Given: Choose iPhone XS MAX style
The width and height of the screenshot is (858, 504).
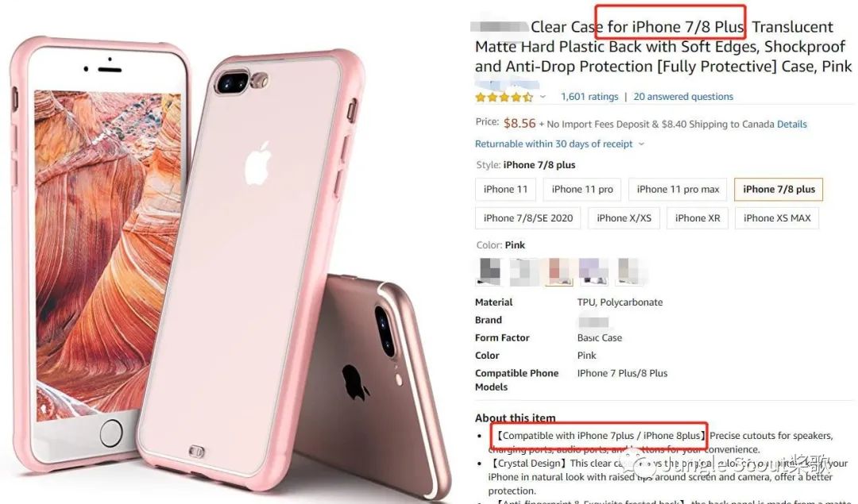Looking at the screenshot, I should point(777,218).
